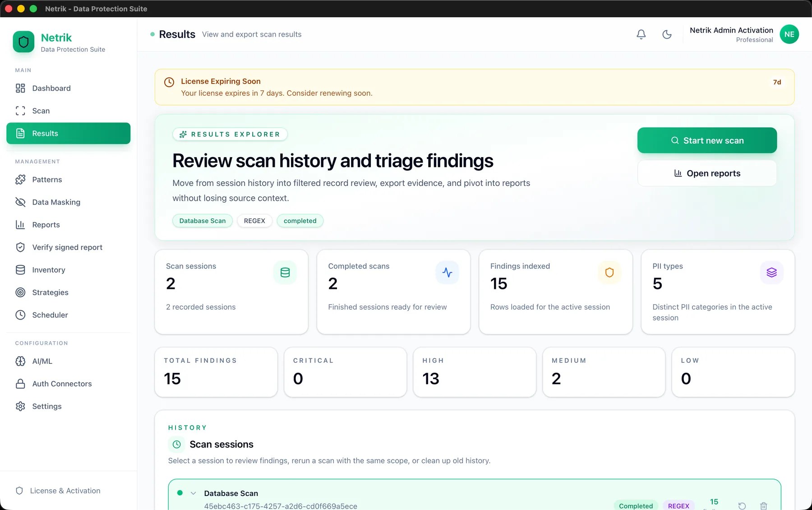Viewport: 812px width, 510px height.
Task: Open the notifications bell
Action: pyautogui.click(x=641, y=34)
